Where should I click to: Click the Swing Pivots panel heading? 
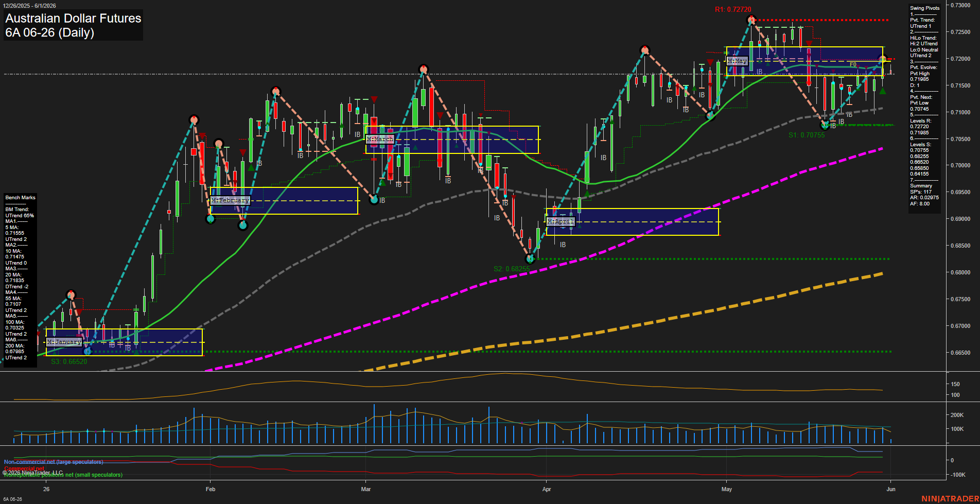point(925,8)
